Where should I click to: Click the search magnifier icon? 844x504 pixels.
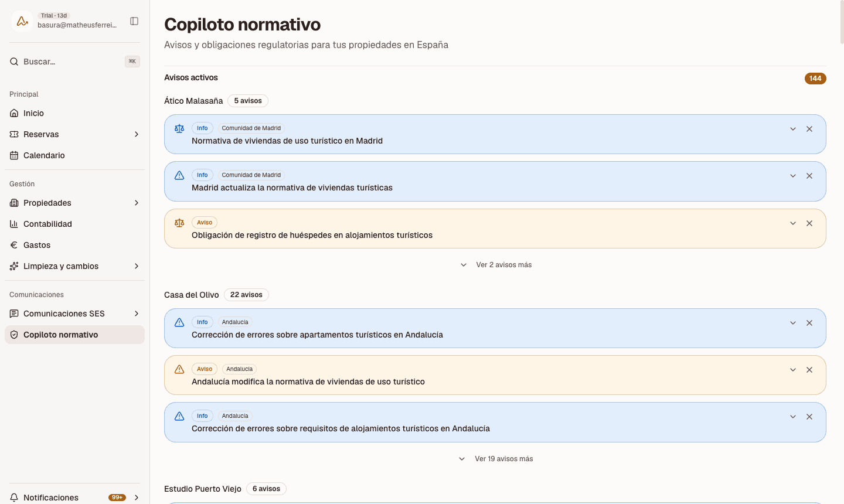pyautogui.click(x=14, y=62)
